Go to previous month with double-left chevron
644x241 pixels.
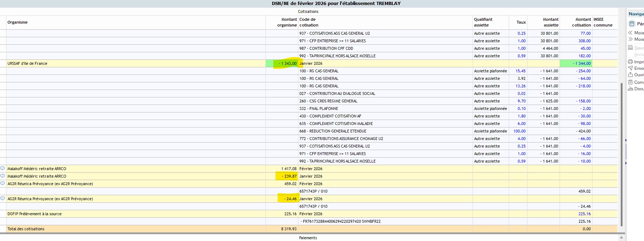tap(630, 33)
